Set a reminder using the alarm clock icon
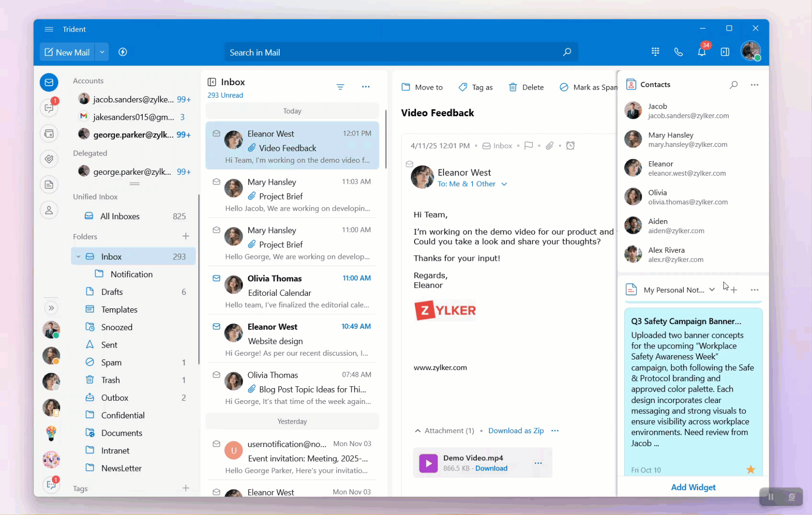This screenshot has width=812, height=515. (570, 146)
